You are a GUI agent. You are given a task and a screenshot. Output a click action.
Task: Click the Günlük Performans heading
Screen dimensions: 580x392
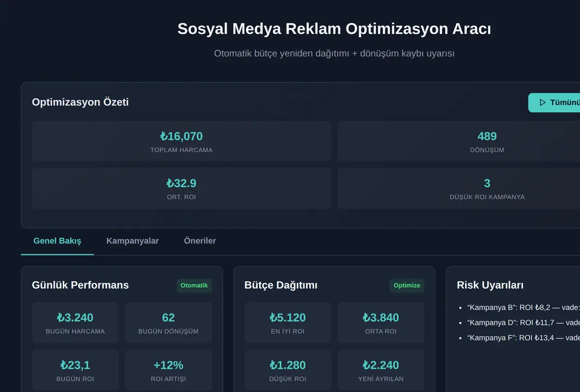(80, 285)
